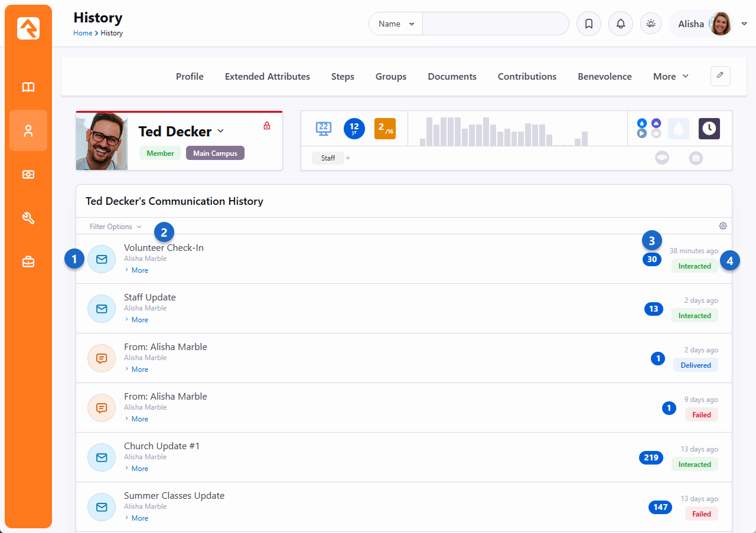Click the bookmark icon in header
756x533 pixels.
pyautogui.click(x=588, y=24)
